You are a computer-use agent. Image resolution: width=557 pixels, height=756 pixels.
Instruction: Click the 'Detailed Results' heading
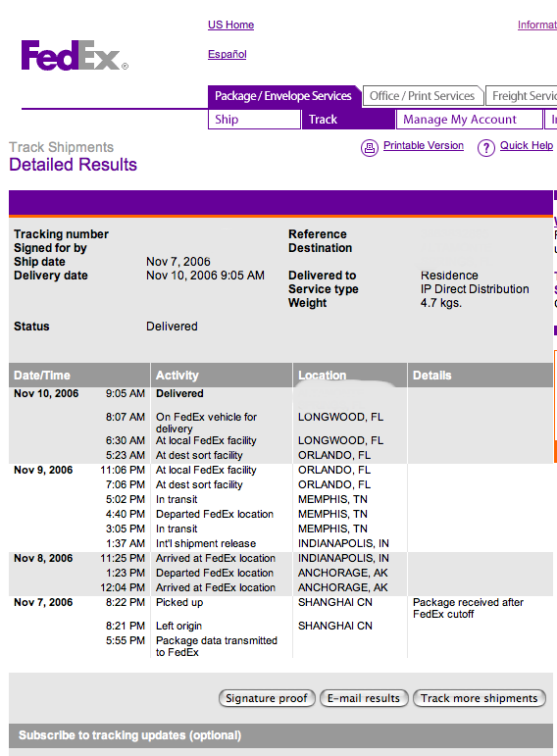[x=73, y=165]
